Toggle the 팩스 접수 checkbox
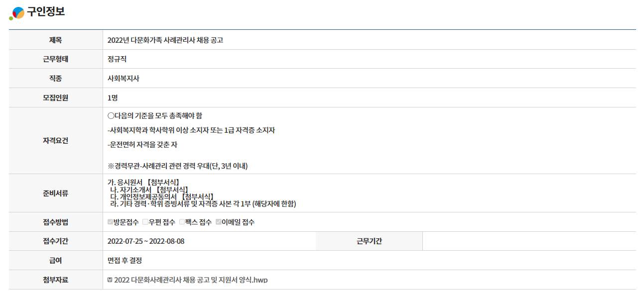The image size is (644, 293). 182,222
